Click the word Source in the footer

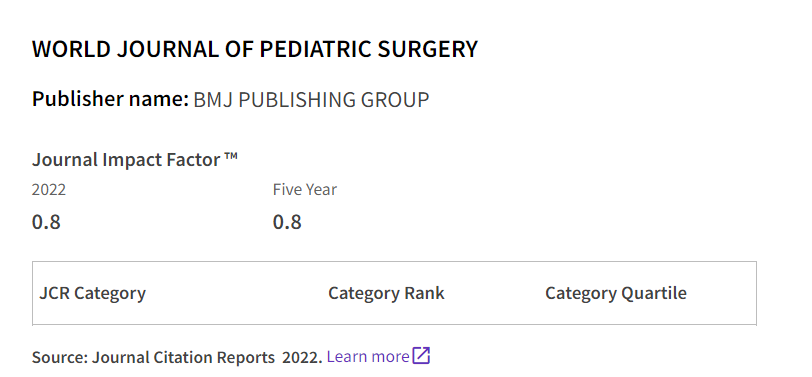60,357
